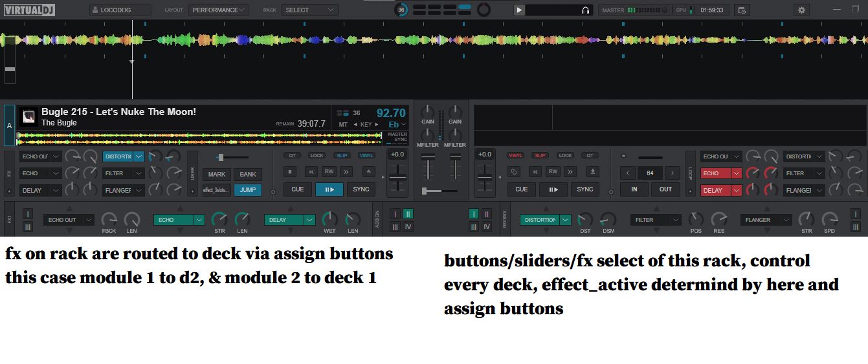Click the deck A stop button
The width and height of the screenshot is (868, 364).
pyautogui.click(x=291, y=171)
